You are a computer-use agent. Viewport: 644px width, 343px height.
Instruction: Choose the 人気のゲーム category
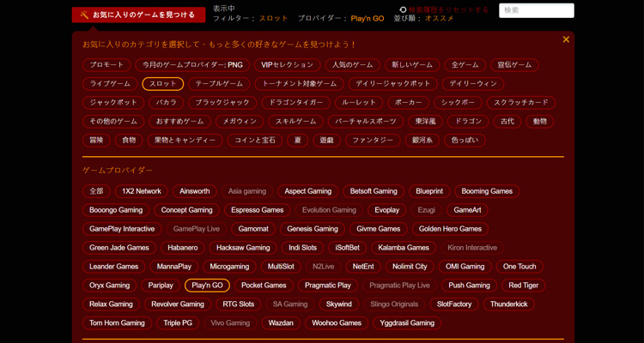[352, 65]
